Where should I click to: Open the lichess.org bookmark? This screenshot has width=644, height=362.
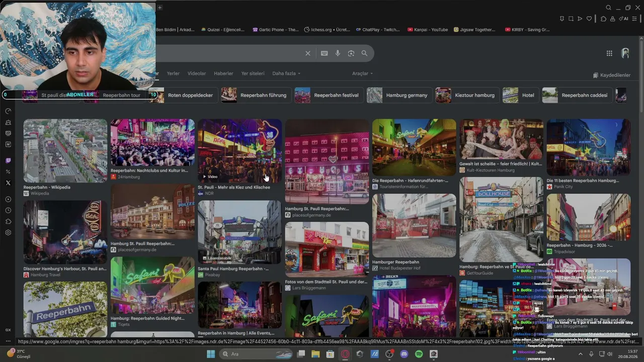(x=327, y=30)
